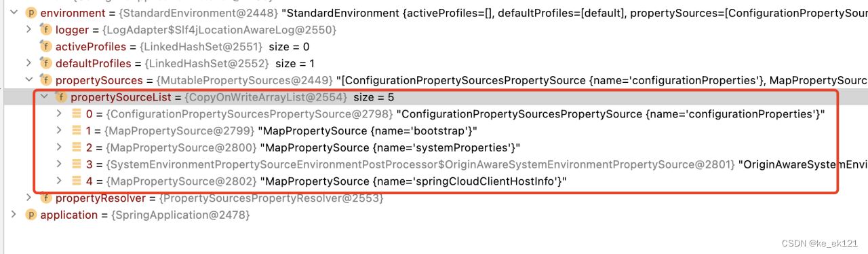Click the propertySources field icon

45,81
